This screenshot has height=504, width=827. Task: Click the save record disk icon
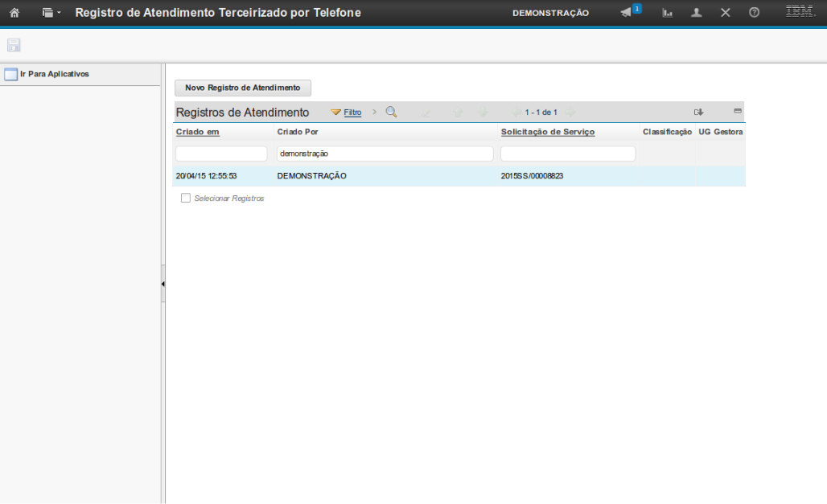tap(14, 45)
